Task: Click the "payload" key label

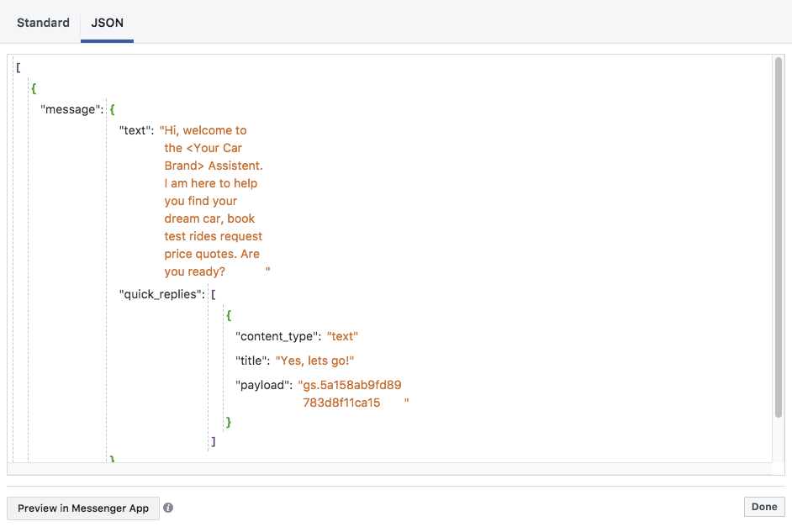Action: pyautogui.click(x=263, y=385)
